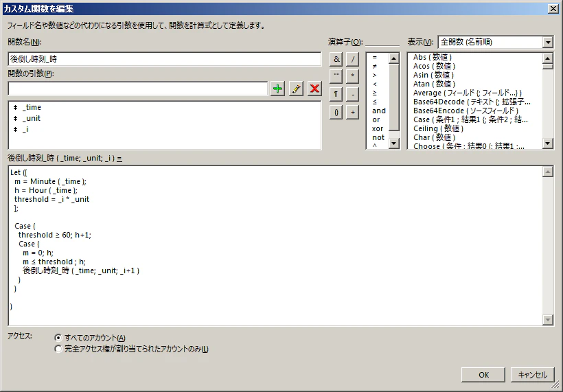The height and width of the screenshot is (392, 563).
Task: Click inside the formula calculation text area
Action: (275, 246)
